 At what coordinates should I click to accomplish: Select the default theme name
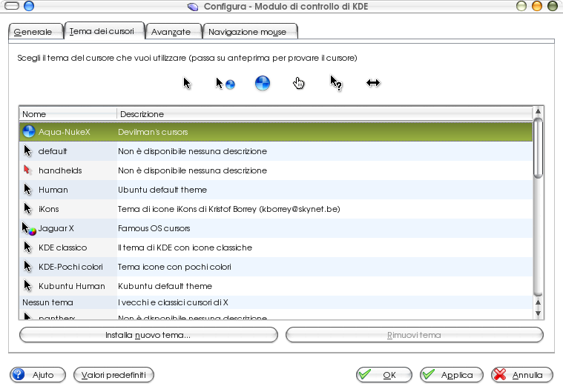point(53,151)
